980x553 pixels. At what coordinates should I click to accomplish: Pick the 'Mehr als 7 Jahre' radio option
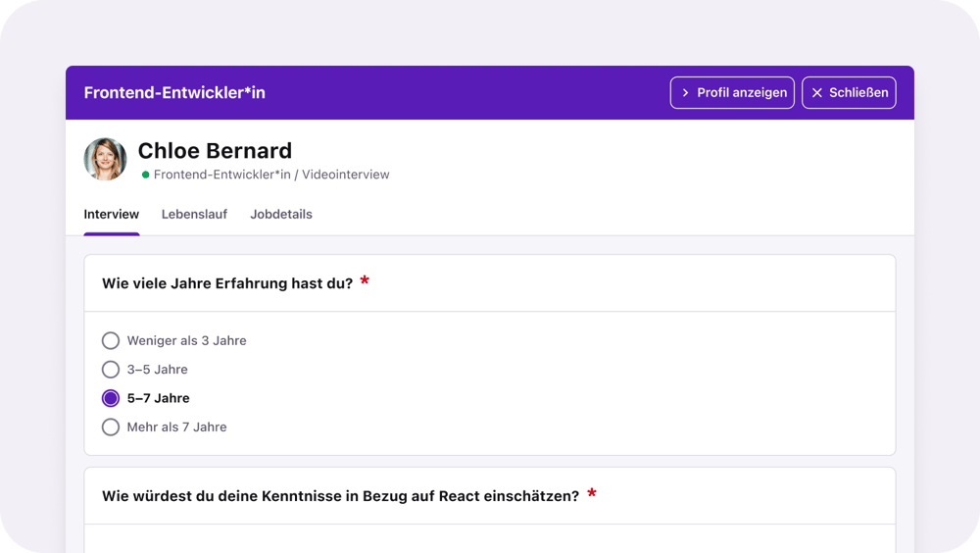click(111, 427)
